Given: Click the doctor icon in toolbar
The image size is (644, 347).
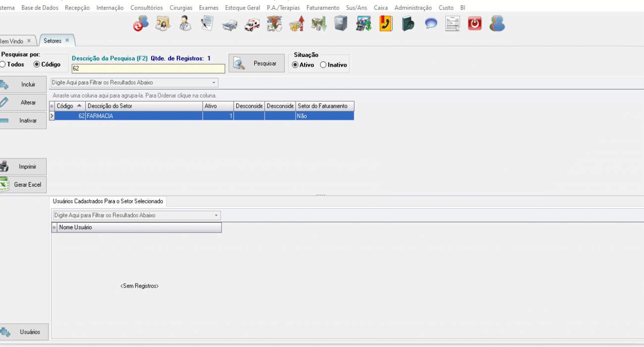Looking at the screenshot, I should (x=185, y=24).
